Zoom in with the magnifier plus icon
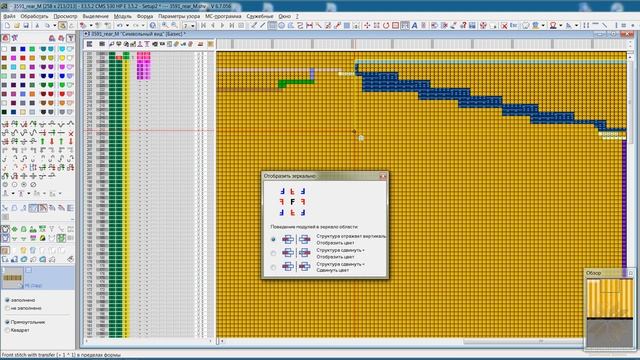 click(164, 25)
